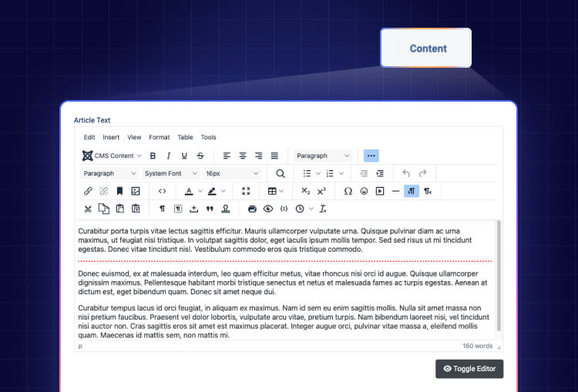578x392 pixels.
Task: Insert a template using stamp icon
Action: coord(226,209)
